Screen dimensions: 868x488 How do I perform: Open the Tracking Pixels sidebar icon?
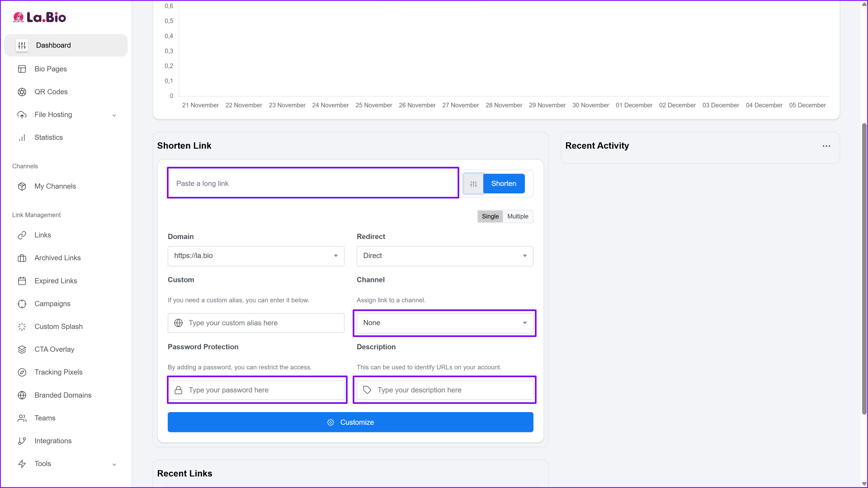[22, 372]
